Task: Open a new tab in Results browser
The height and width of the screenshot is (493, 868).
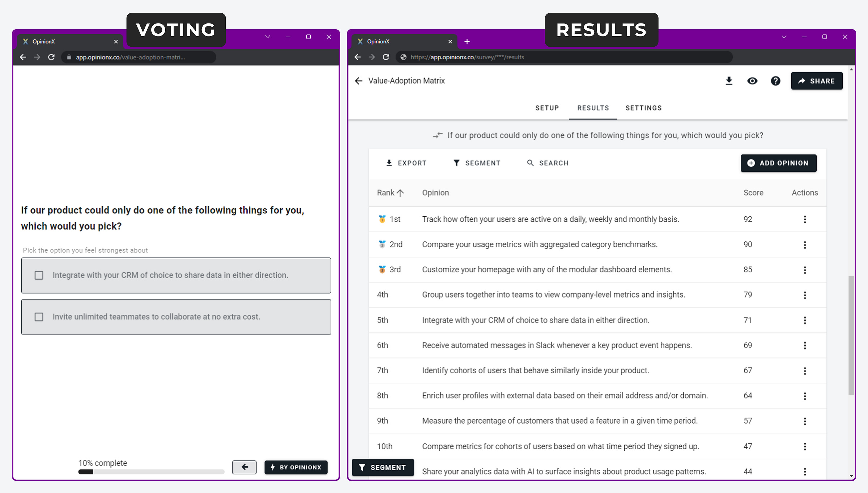Action: point(467,42)
